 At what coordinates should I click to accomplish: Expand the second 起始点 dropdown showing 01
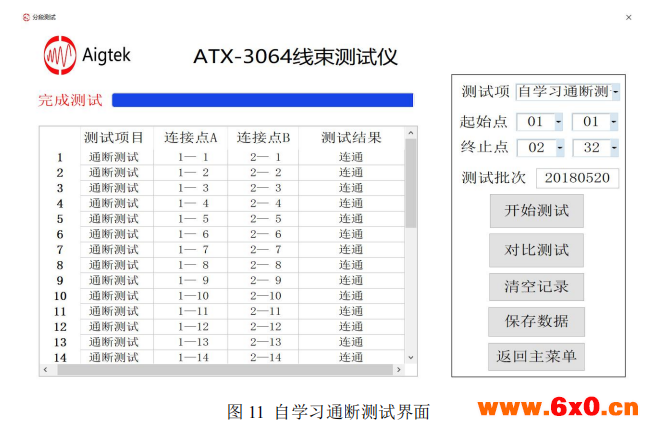click(x=614, y=122)
